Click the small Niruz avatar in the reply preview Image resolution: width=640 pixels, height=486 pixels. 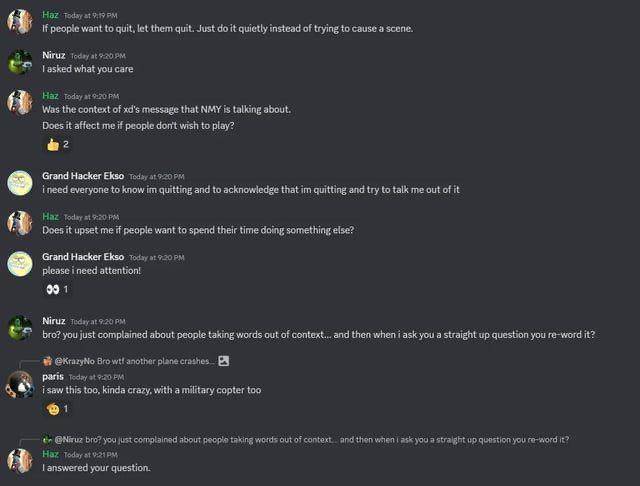point(47,439)
